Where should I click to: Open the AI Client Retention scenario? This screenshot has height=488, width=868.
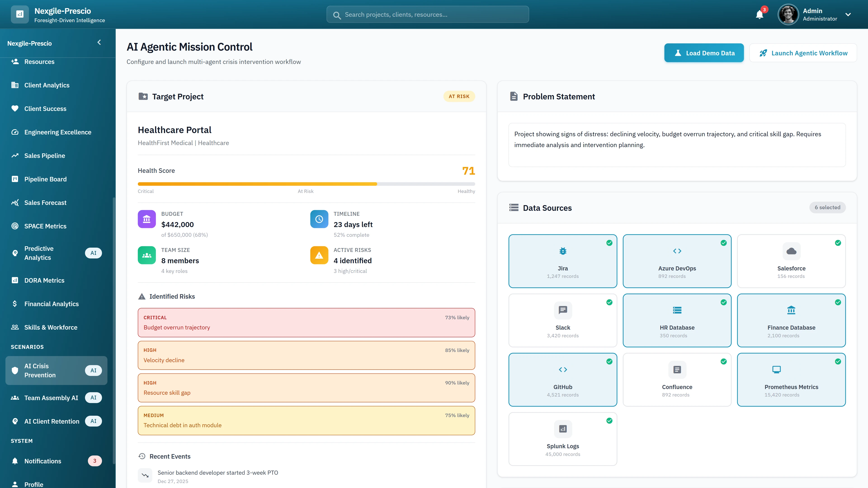point(52,421)
